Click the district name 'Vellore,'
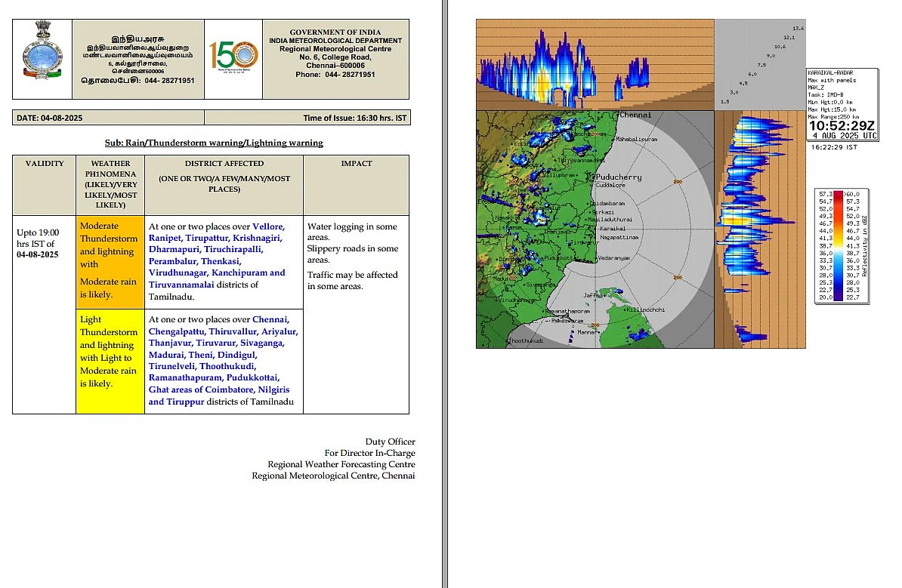902x588 pixels. [269, 226]
